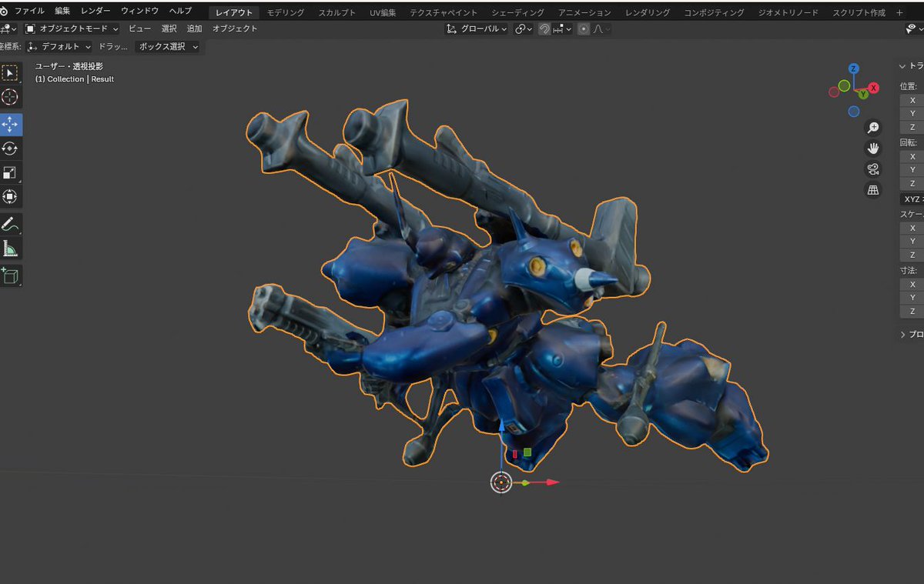Click the viewport zoom magnifier icon
Screen dimensions: 924x584
pos(873,127)
